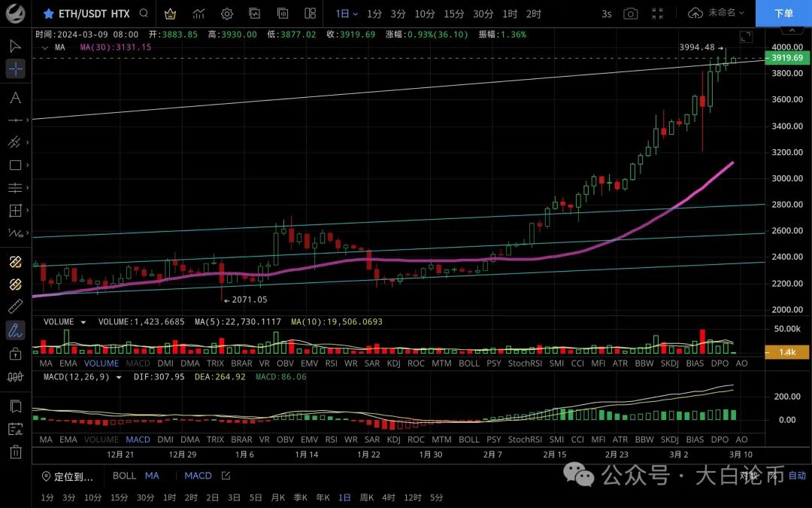
Task: Expand the wave tool submenu chevron
Action: coord(28,233)
